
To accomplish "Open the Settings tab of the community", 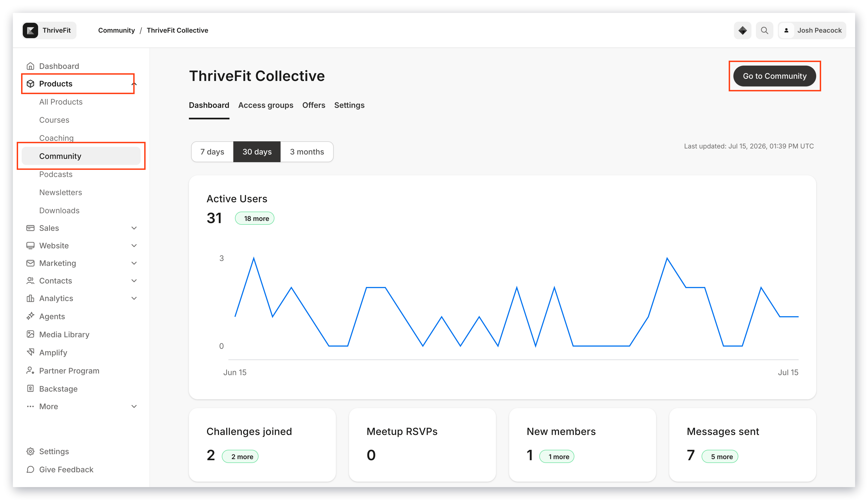I will click(x=349, y=105).
